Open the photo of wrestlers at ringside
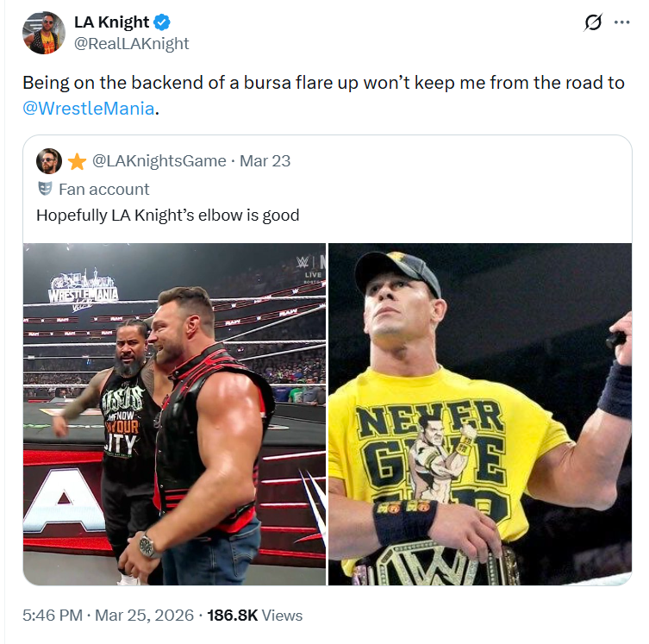 pos(174,414)
